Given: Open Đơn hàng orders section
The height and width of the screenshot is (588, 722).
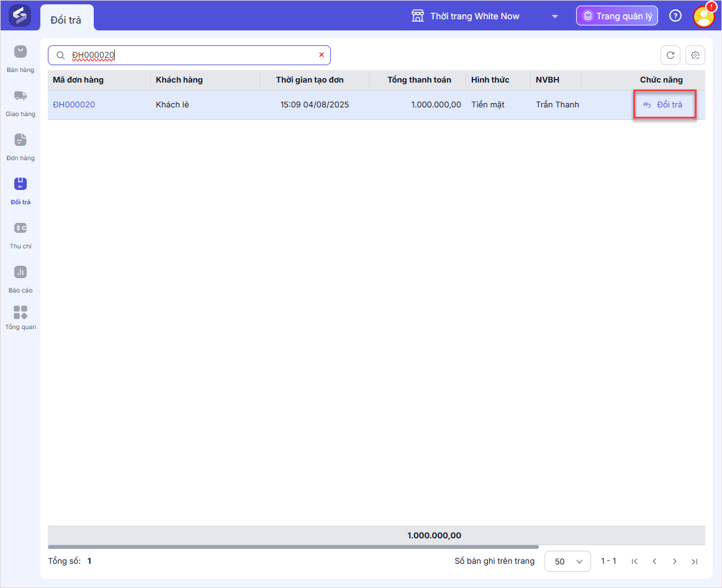Looking at the screenshot, I should point(20,147).
